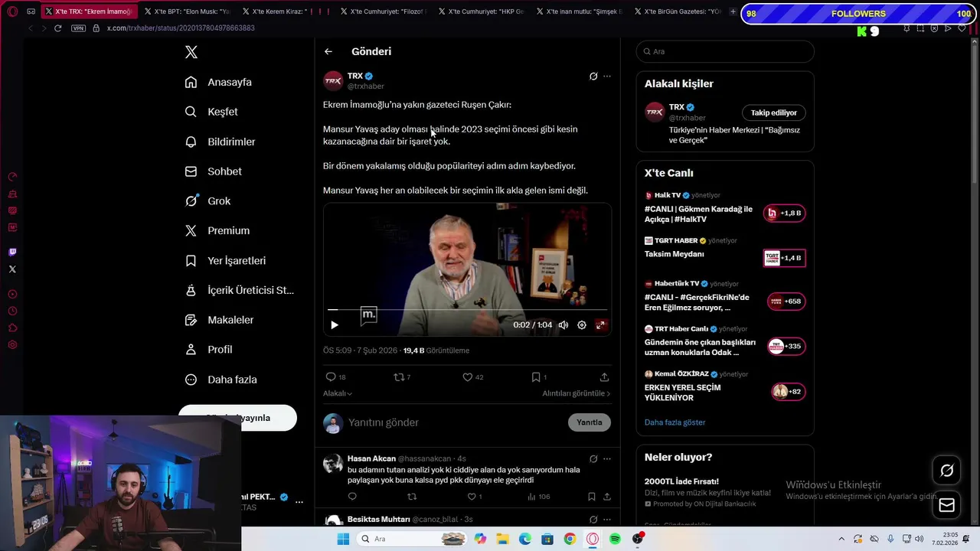
Task: Mute the video volume
Action: (x=563, y=325)
